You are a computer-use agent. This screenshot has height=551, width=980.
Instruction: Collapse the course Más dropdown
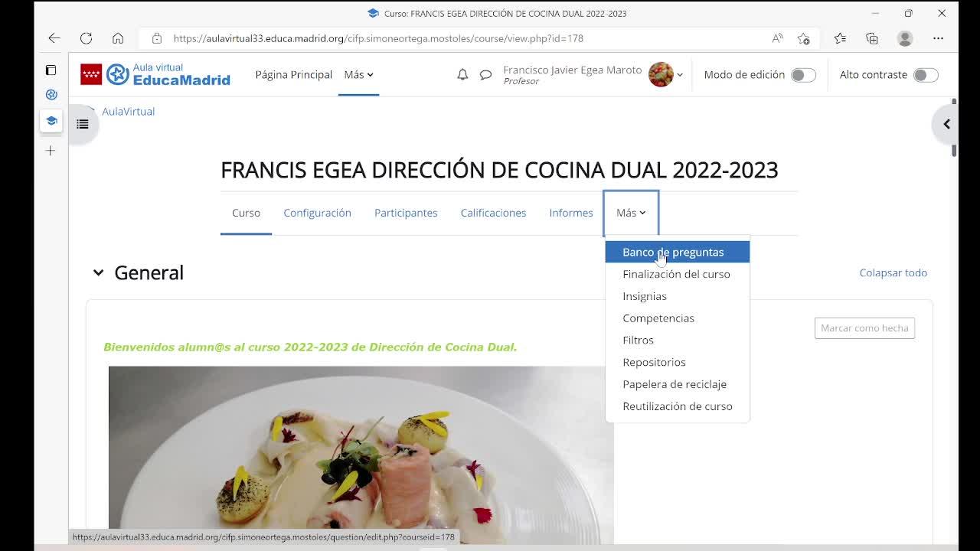point(631,213)
